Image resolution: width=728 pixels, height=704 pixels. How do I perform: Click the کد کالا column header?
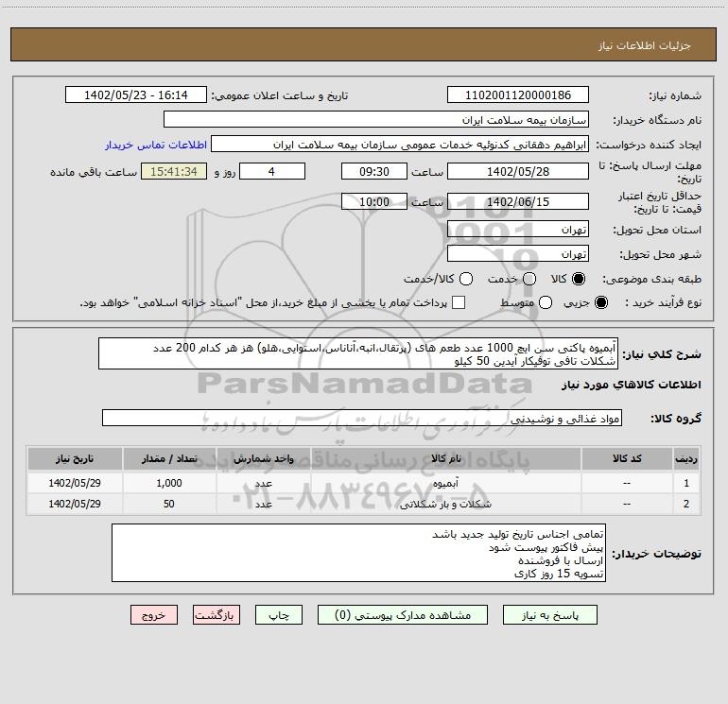point(627,458)
